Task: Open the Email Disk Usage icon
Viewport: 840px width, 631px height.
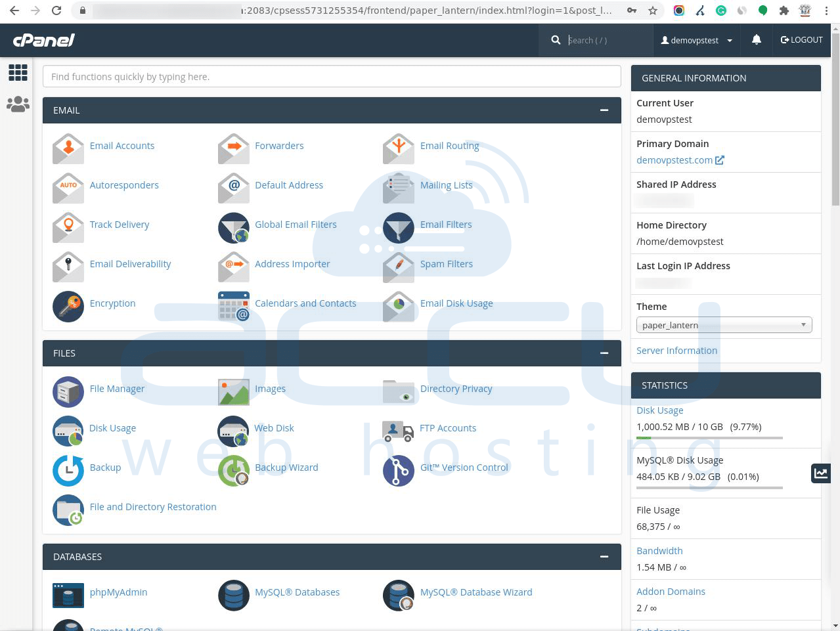Action: [x=399, y=307]
